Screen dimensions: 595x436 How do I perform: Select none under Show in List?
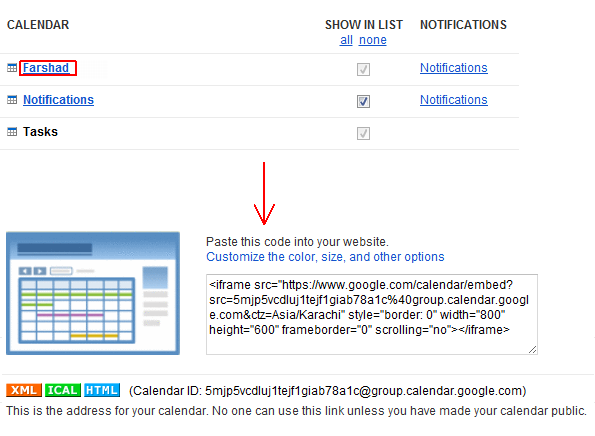pos(373,40)
